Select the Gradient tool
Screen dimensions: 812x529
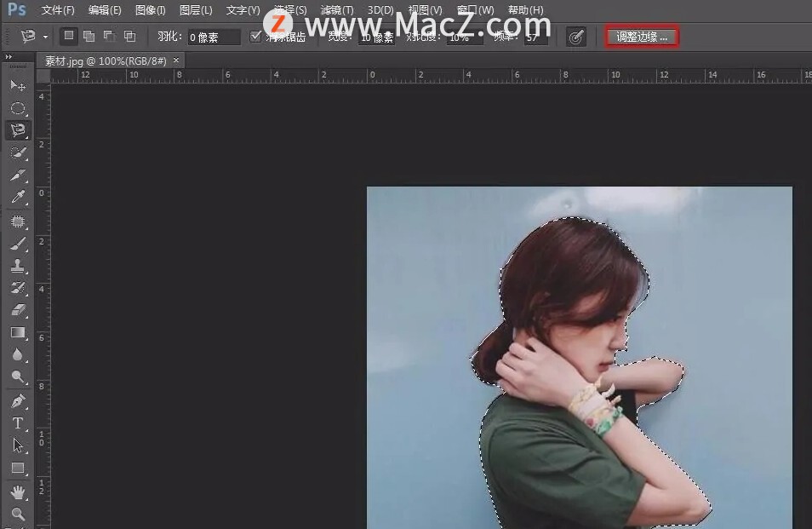(17, 333)
